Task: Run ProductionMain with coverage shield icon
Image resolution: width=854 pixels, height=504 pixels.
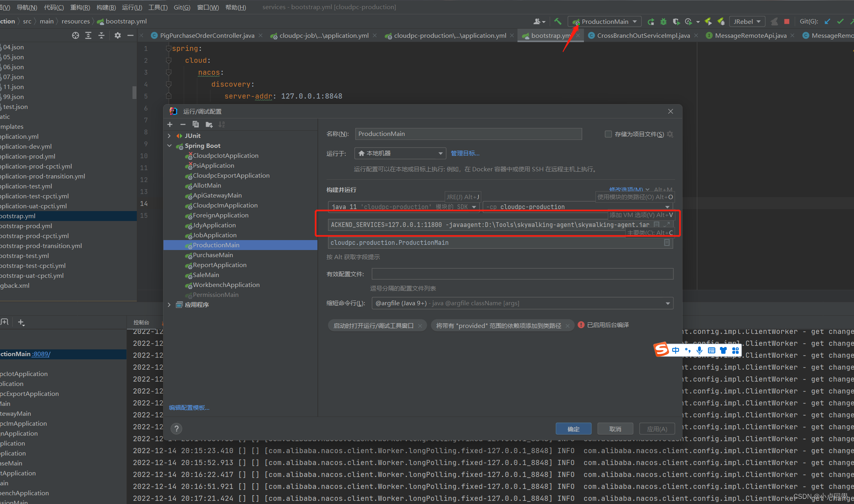Action: pyautogui.click(x=676, y=21)
